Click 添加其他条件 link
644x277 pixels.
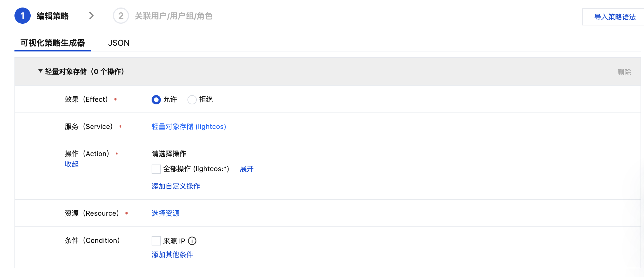click(x=172, y=255)
